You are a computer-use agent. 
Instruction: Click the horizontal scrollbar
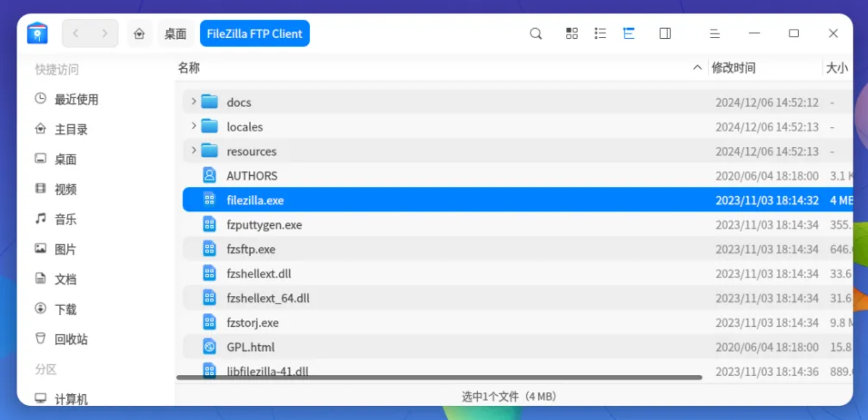pyautogui.click(x=439, y=378)
